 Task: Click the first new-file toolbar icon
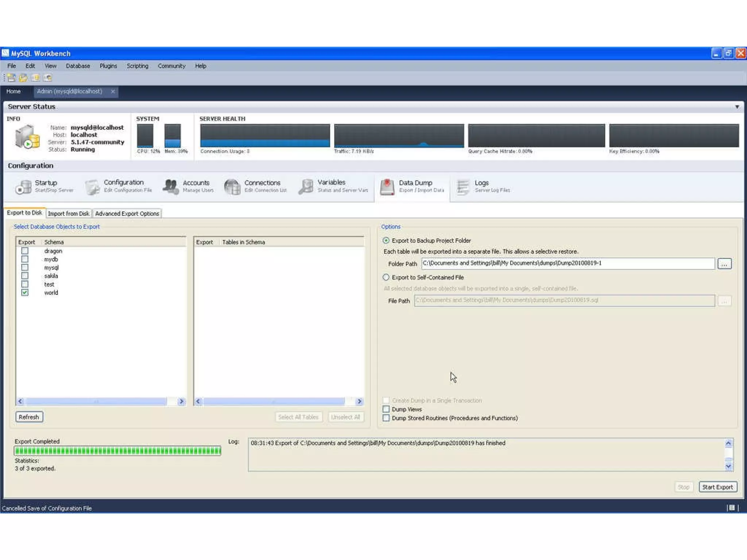click(x=11, y=78)
